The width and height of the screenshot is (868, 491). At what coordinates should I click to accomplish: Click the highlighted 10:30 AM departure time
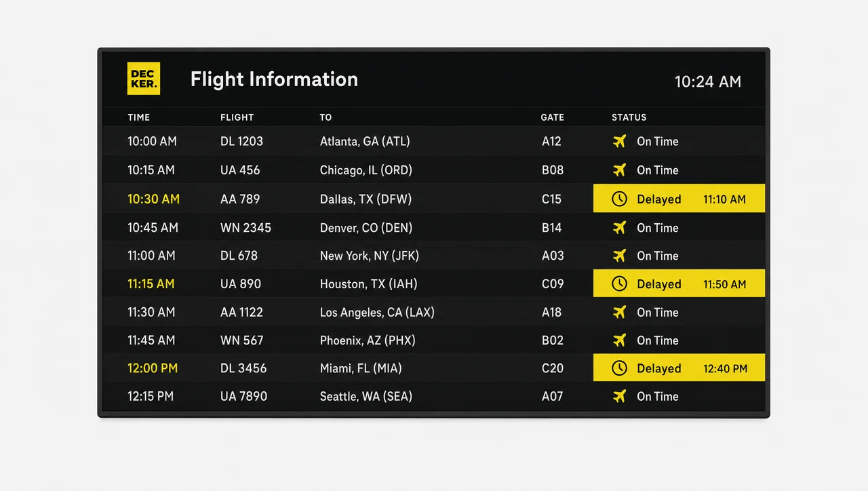point(153,199)
